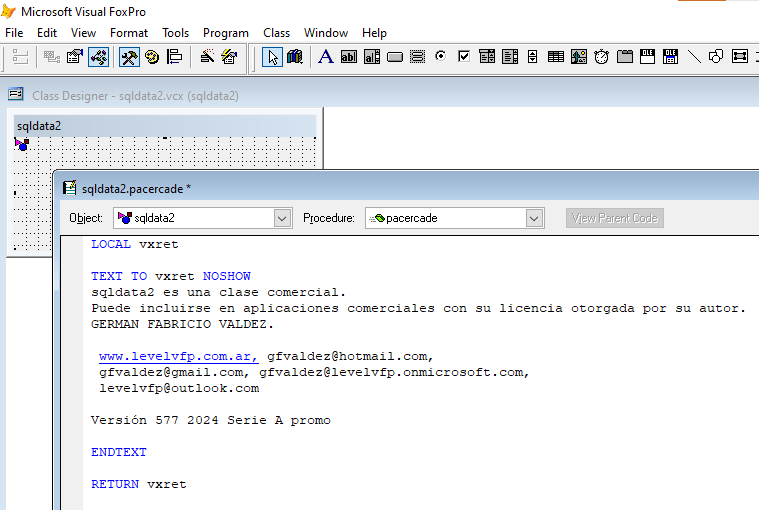Image resolution: width=759 pixels, height=510 pixels.
Task: Expand the Object dropdown showing sqldata2
Action: (x=281, y=218)
